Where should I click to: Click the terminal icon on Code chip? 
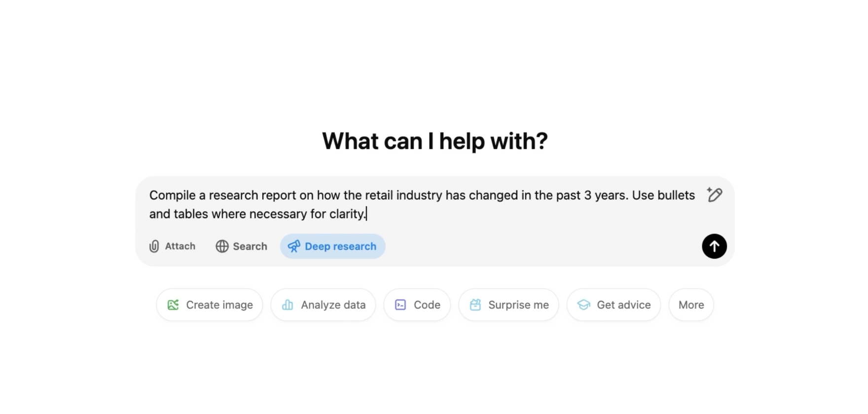(400, 305)
